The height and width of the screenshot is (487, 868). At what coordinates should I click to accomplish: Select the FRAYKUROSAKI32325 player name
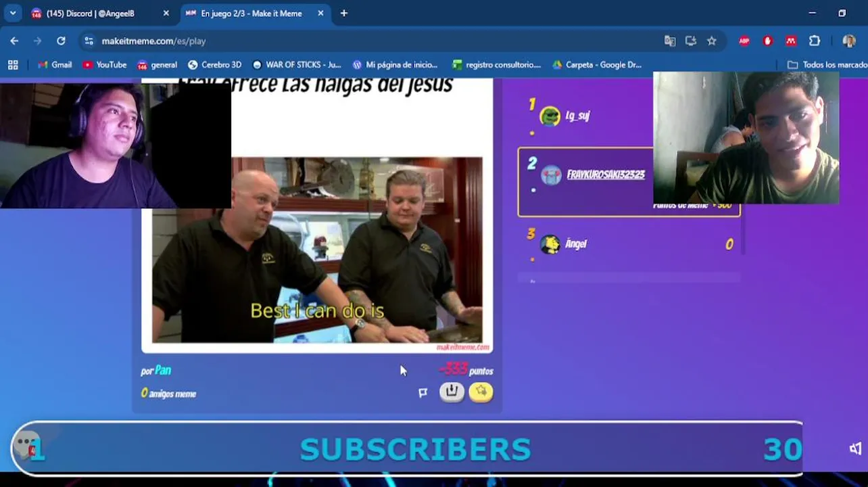[x=606, y=175]
